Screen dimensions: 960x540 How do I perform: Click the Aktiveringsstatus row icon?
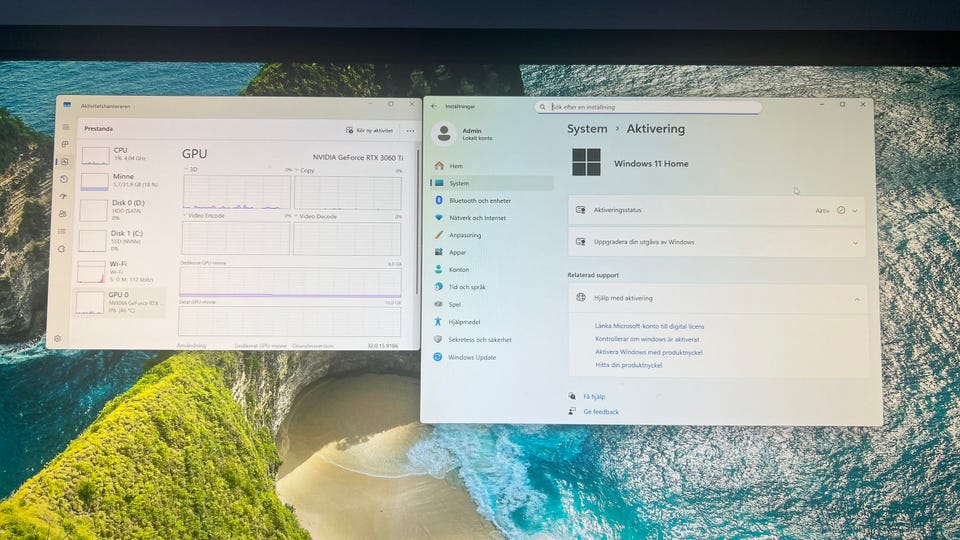tap(580, 210)
